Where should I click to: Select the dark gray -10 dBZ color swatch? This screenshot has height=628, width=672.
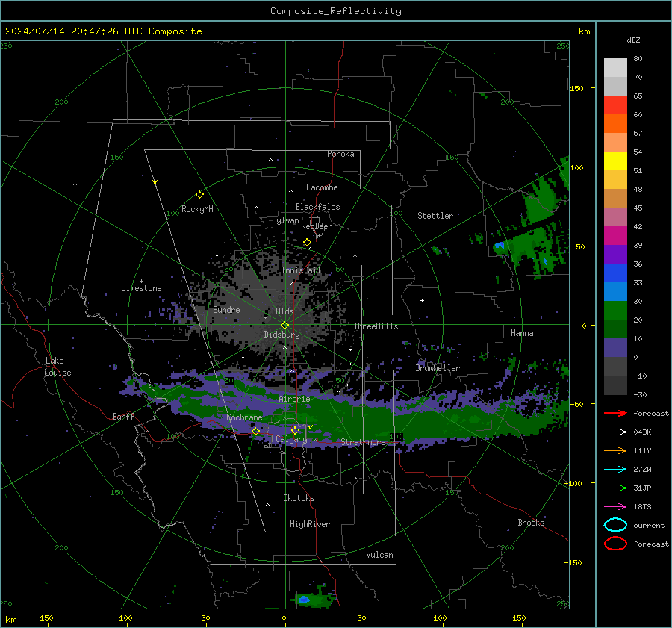click(615, 385)
